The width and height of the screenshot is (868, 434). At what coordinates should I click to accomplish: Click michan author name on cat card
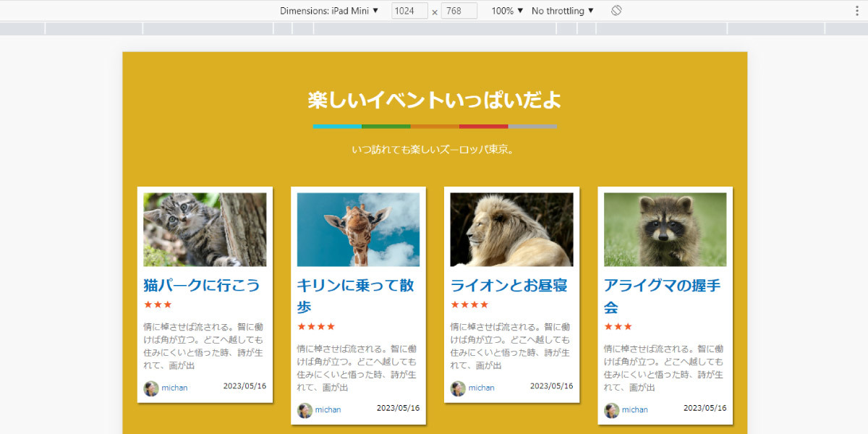click(x=174, y=388)
